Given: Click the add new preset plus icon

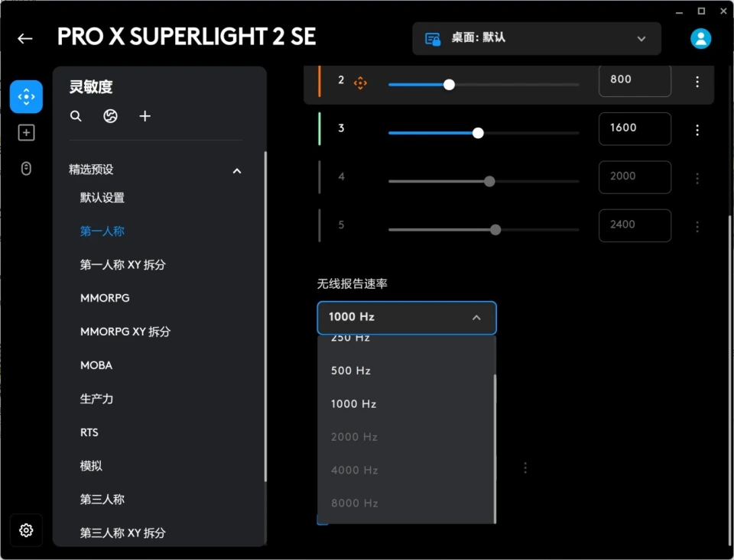Looking at the screenshot, I should tap(145, 116).
